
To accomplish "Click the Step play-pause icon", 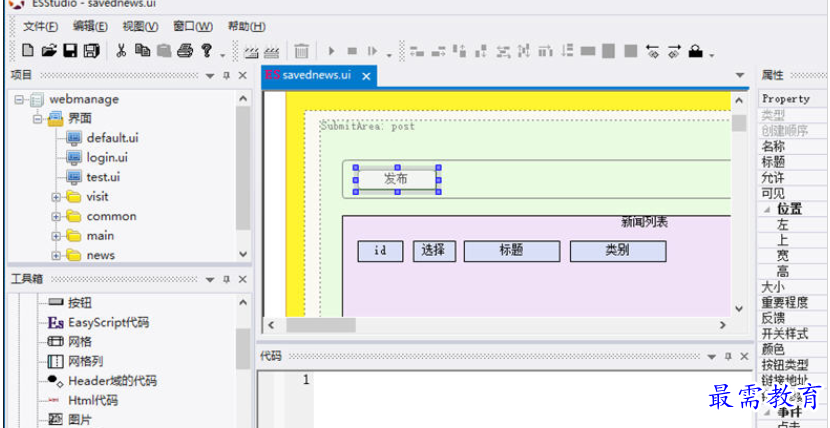I will 373,51.
